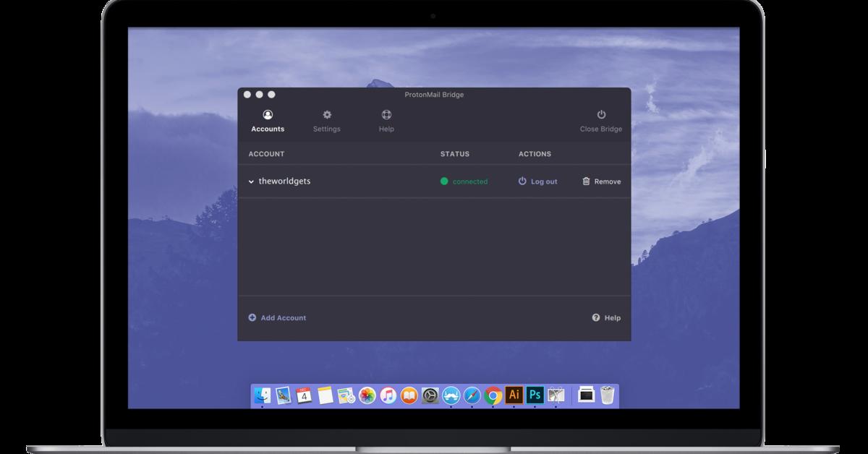Log out of theworldgets account
This screenshot has width=868, height=454.
[537, 181]
